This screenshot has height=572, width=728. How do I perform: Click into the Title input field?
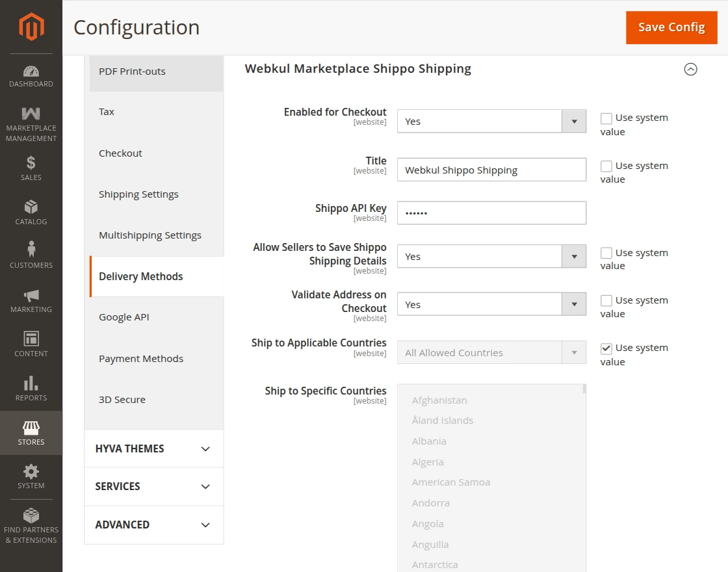(x=491, y=170)
